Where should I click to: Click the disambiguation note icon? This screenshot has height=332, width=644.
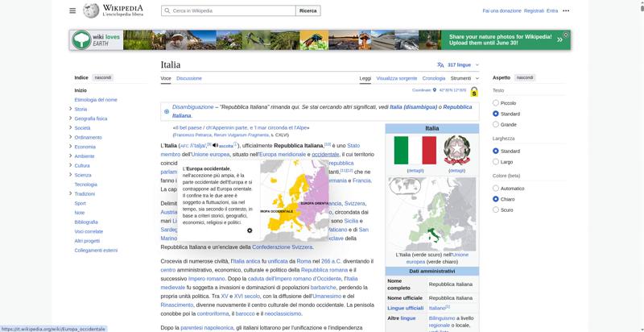pyautogui.click(x=167, y=111)
